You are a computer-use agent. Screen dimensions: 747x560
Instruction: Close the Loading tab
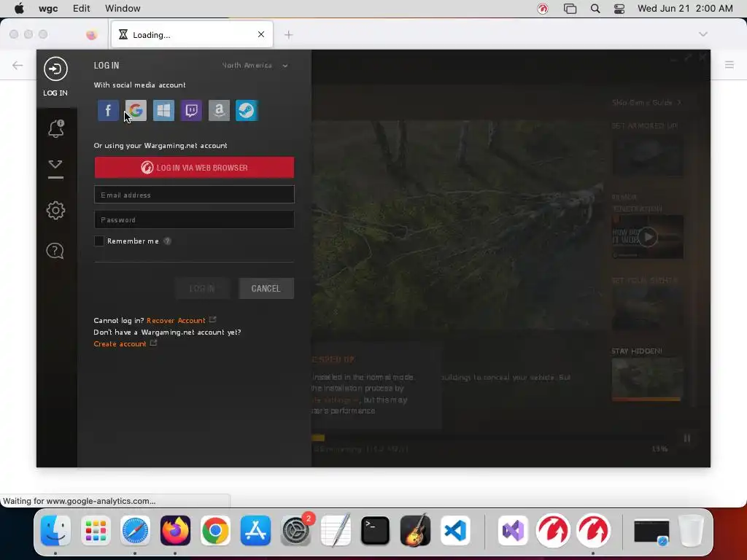click(x=261, y=34)
